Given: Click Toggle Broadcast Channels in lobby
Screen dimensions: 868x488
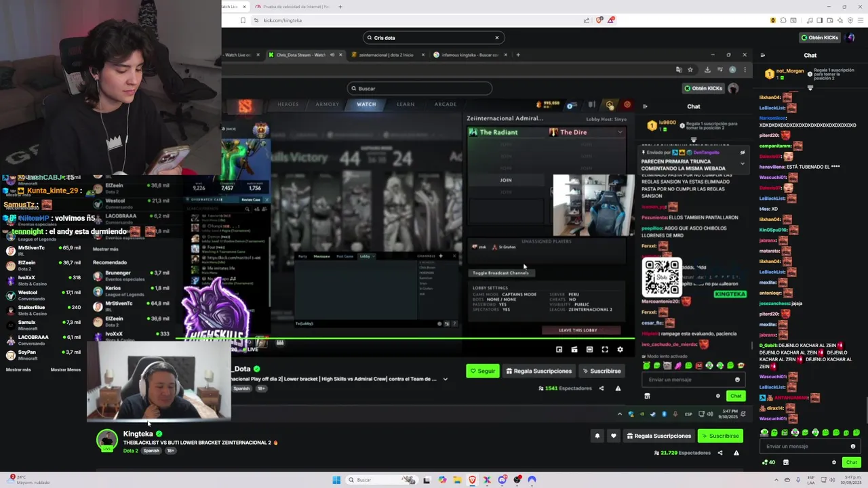Looking at the screenshot, I should pos(500,273).
